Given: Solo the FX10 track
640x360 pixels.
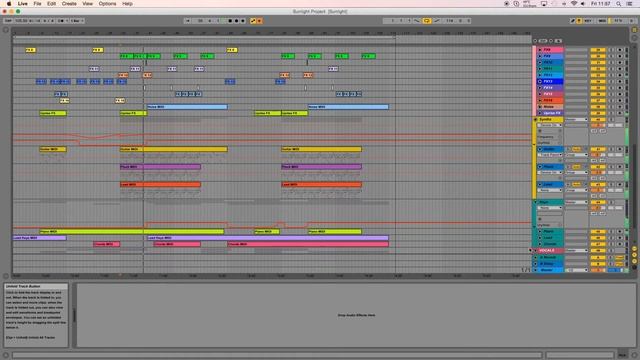Looking at the screenshot, I should 611,62.
